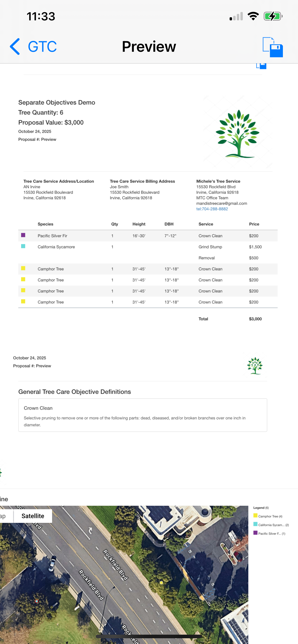Tap the Removal service row priced $500
This screenshot has height=644, width=298.
207,258
